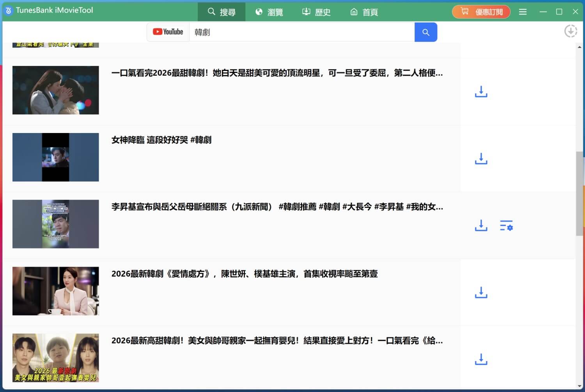
Task: Click the search magnifier next to the keyword box
Action: point(425,32)
